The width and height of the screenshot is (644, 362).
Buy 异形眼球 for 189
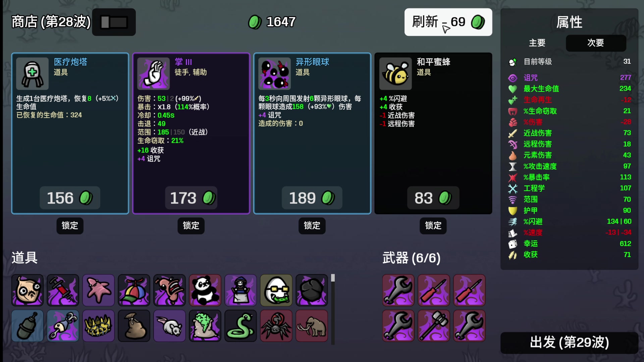pos(312,198)
